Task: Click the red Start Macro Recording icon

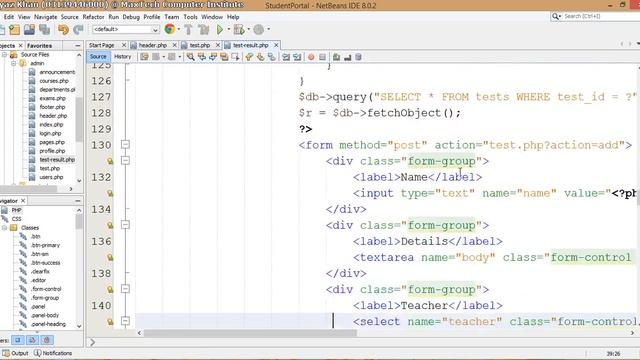Action: (x=311, y=57)
